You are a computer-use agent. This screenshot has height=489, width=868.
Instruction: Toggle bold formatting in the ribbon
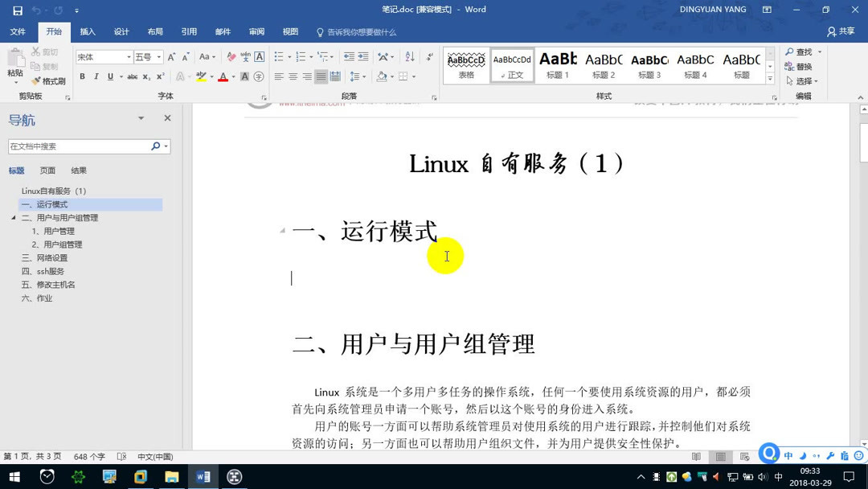pos(83,76)
